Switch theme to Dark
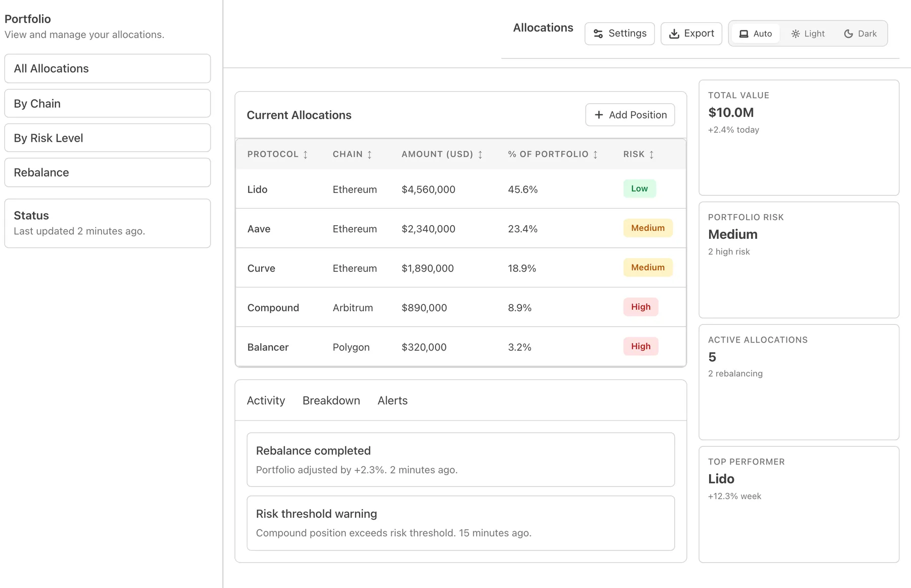The width and height of the screenshot is (911, 588). (860, 33)
